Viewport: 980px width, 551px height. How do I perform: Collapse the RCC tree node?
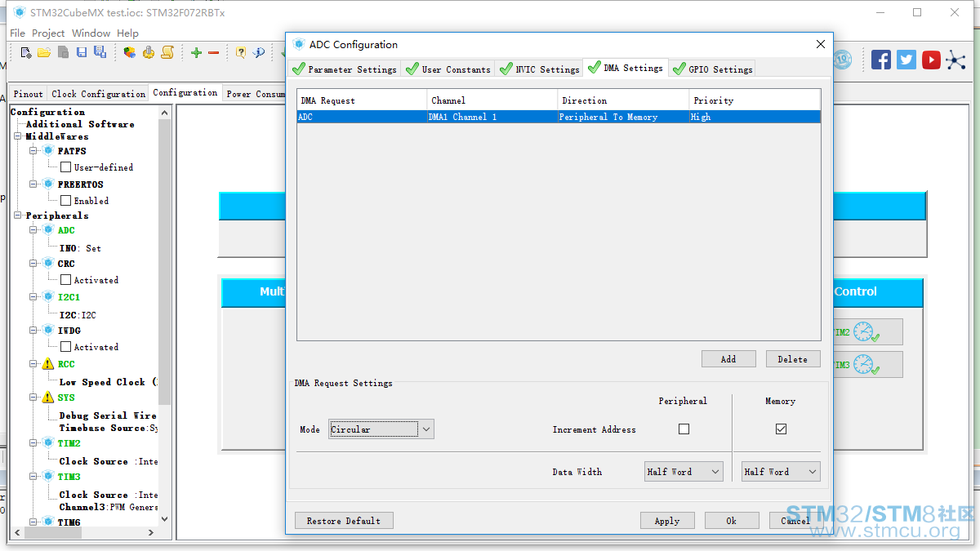pos(33,364)
